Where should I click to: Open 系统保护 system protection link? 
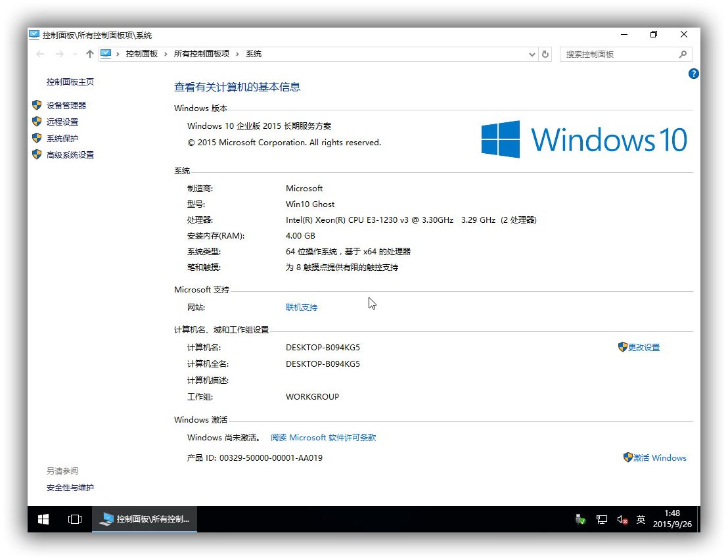(x=62, y=139)
